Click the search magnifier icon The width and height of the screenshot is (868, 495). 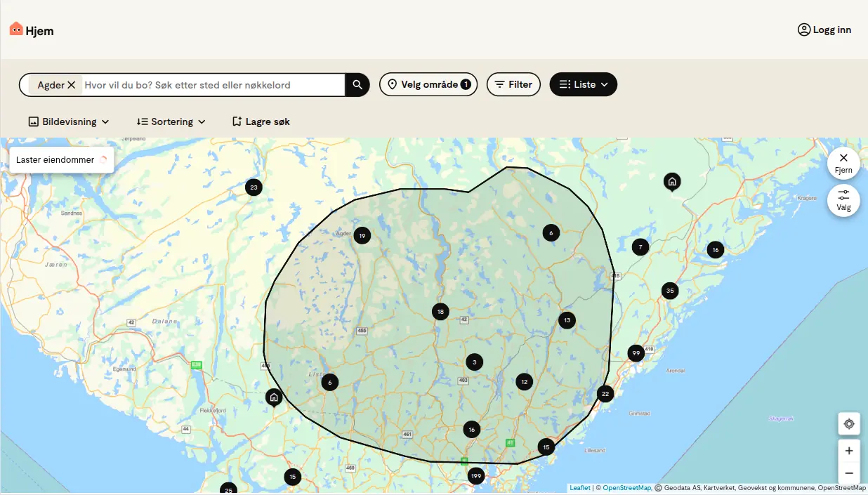[x=357, y=84]
